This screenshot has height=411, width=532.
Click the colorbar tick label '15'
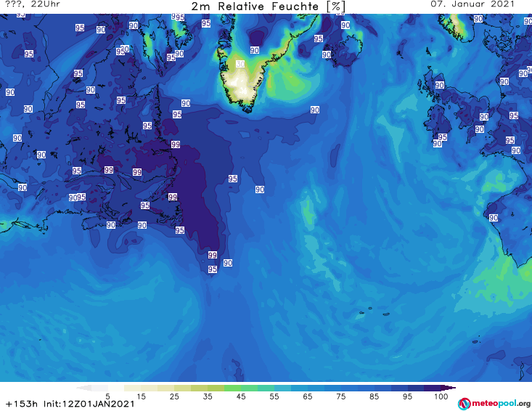pyautogui.click(x=141, y=396)
